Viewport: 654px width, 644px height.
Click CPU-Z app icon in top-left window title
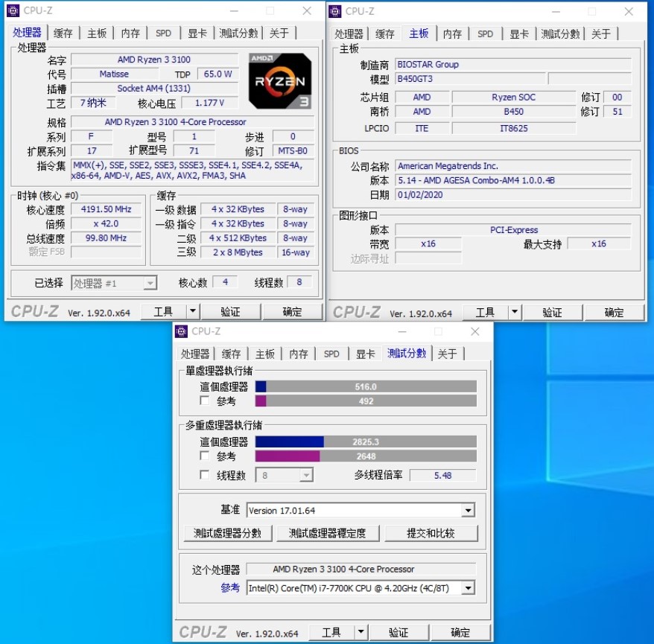(13, 10)
